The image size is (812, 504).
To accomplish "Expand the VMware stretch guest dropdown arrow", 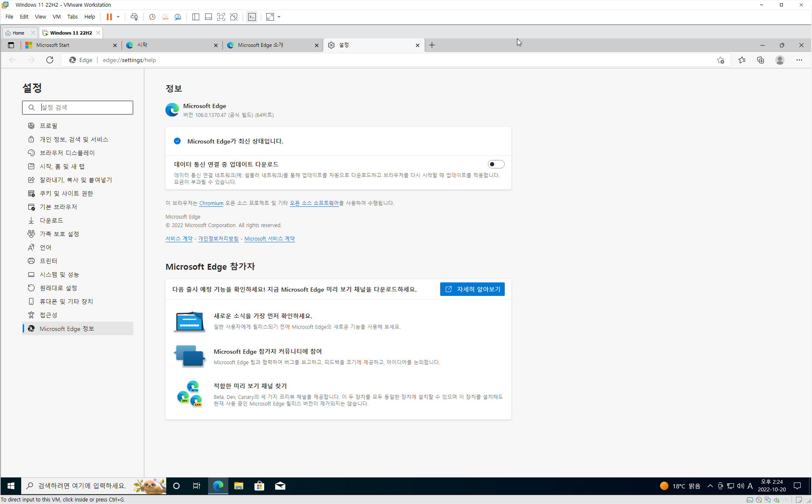I will 279,17.
